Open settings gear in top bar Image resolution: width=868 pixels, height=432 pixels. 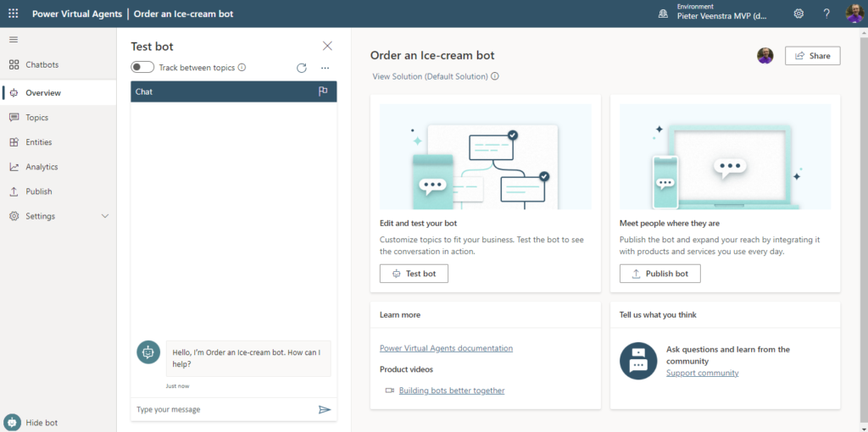798,14
